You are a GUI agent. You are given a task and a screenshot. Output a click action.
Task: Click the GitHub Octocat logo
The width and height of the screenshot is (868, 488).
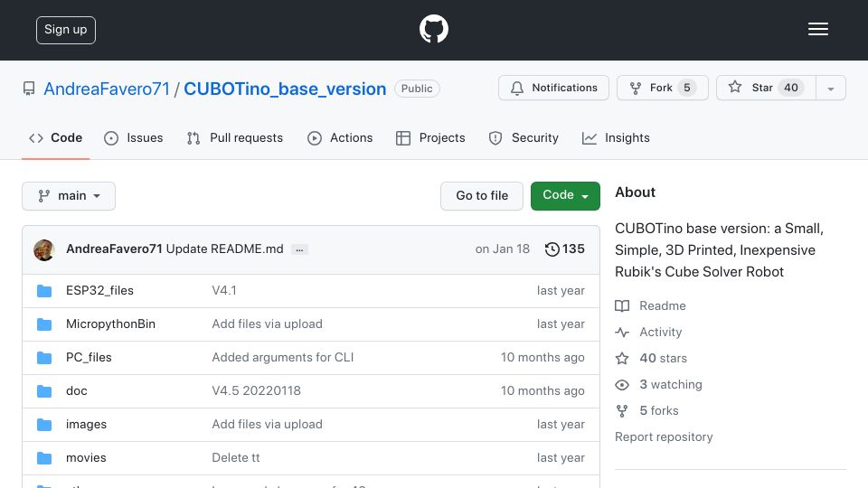pos(433,29)
